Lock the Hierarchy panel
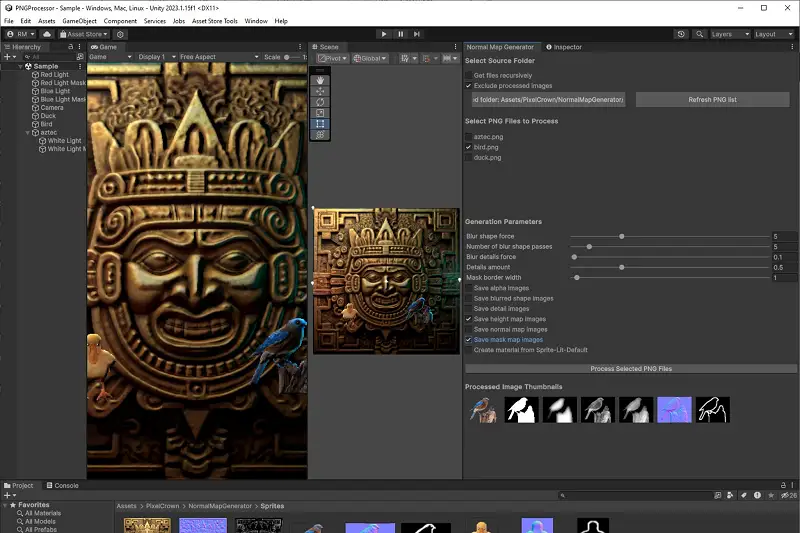This screenshot has height=533, width=800. point(70,46)
